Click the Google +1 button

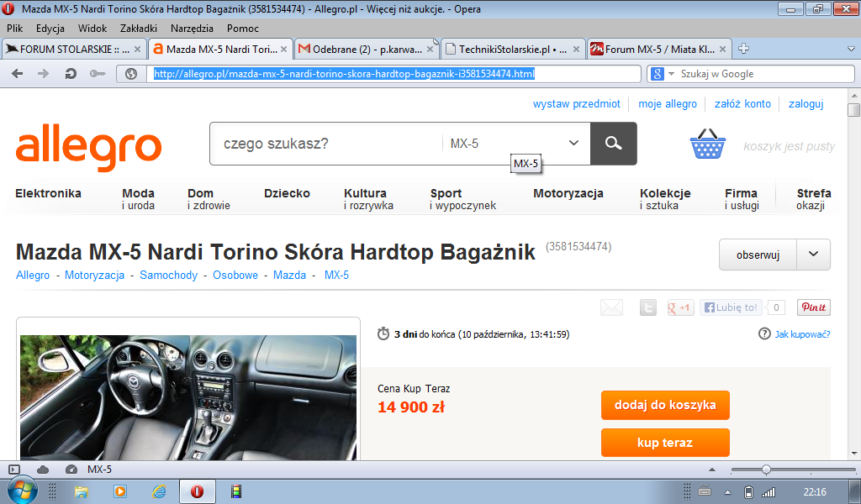680,307
